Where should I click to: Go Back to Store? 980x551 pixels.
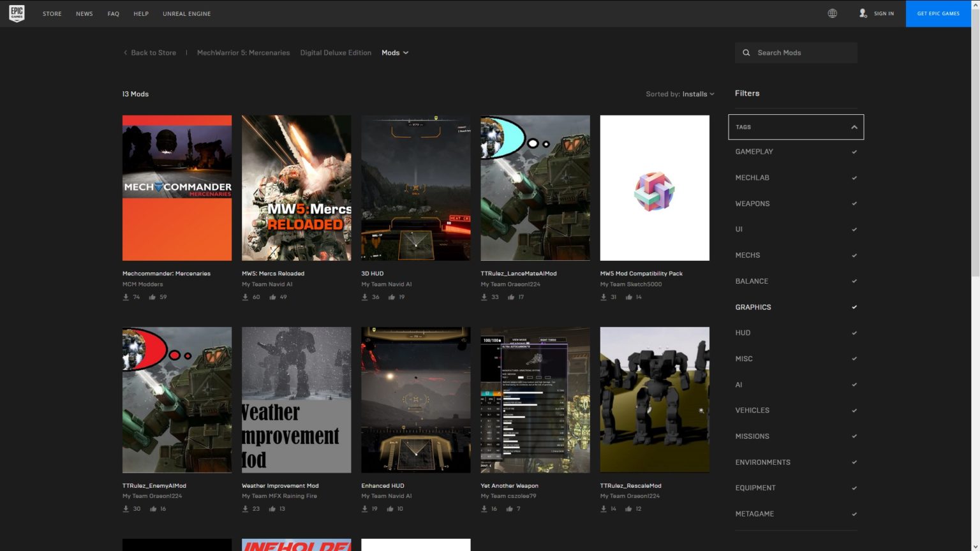point(150,53)
